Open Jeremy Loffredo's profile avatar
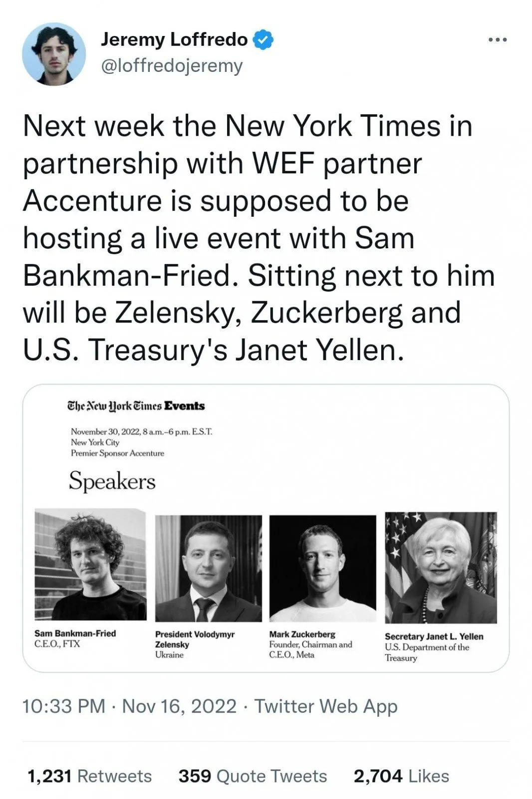 54,54
